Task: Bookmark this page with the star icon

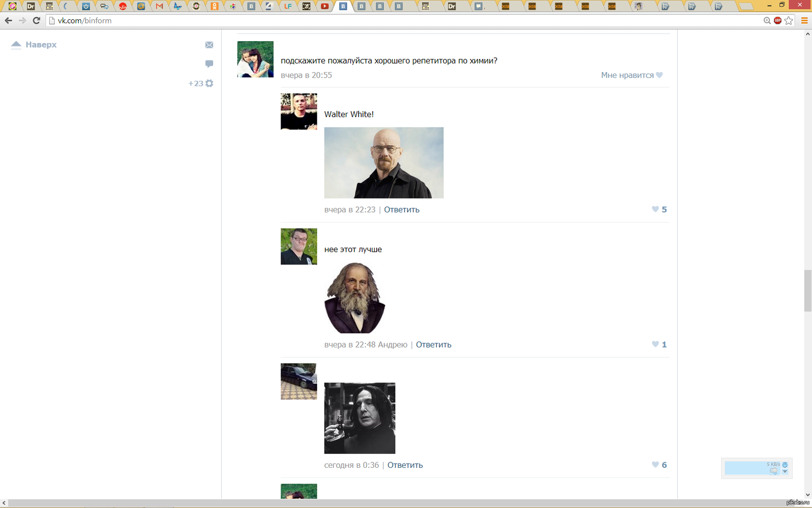Action: click(789, 21)
